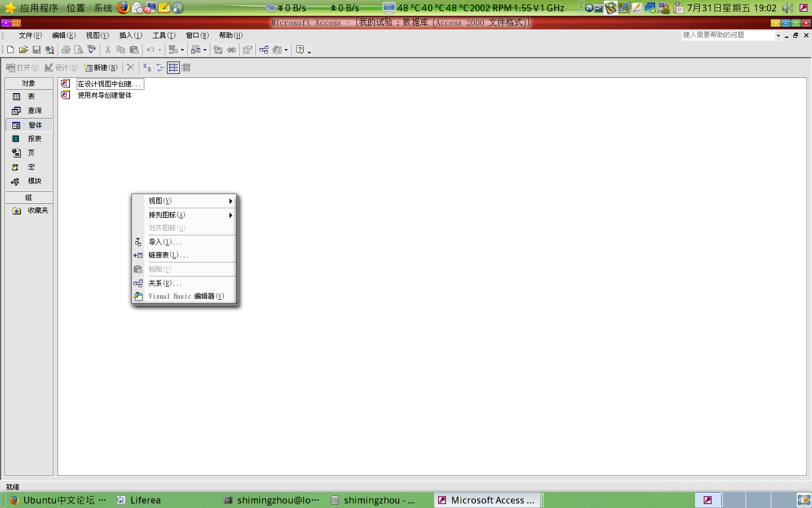This screenshot has height=508, width=812.
Task: Open dropdown of the help question box
Action: 778,35
